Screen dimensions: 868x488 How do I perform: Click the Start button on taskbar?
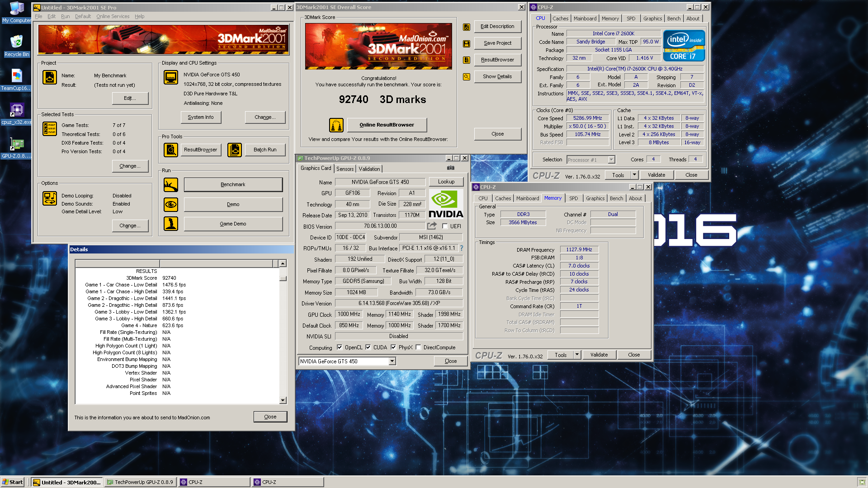pyautogui.click(x=12, y=482)
